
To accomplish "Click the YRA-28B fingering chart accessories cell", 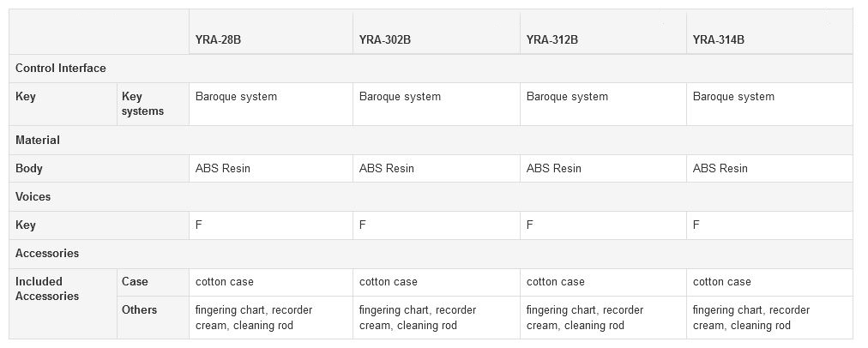I will coord(254,317).
